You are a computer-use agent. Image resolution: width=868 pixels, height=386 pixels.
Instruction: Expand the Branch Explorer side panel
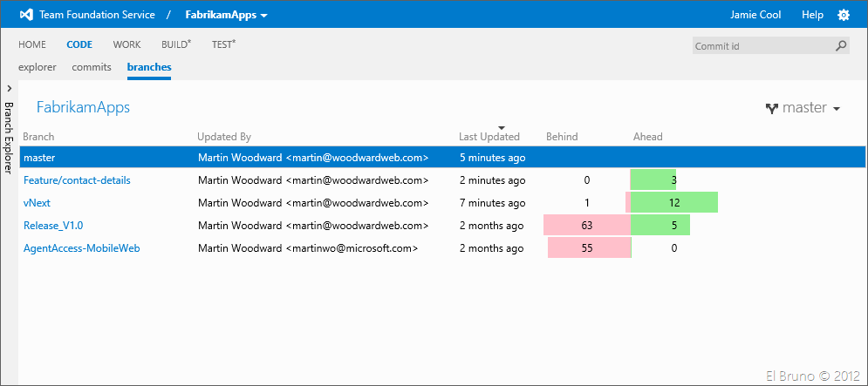9,88
